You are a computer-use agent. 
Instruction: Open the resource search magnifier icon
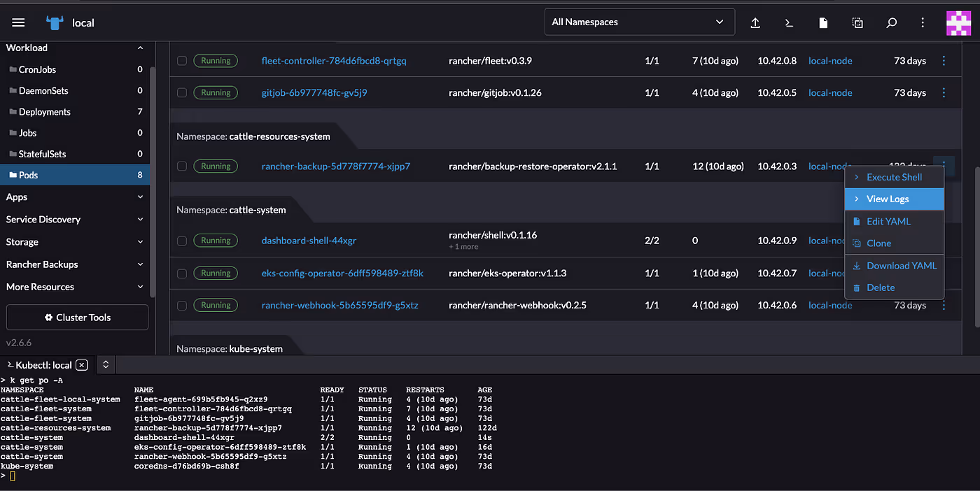click(x=892, y=22)
